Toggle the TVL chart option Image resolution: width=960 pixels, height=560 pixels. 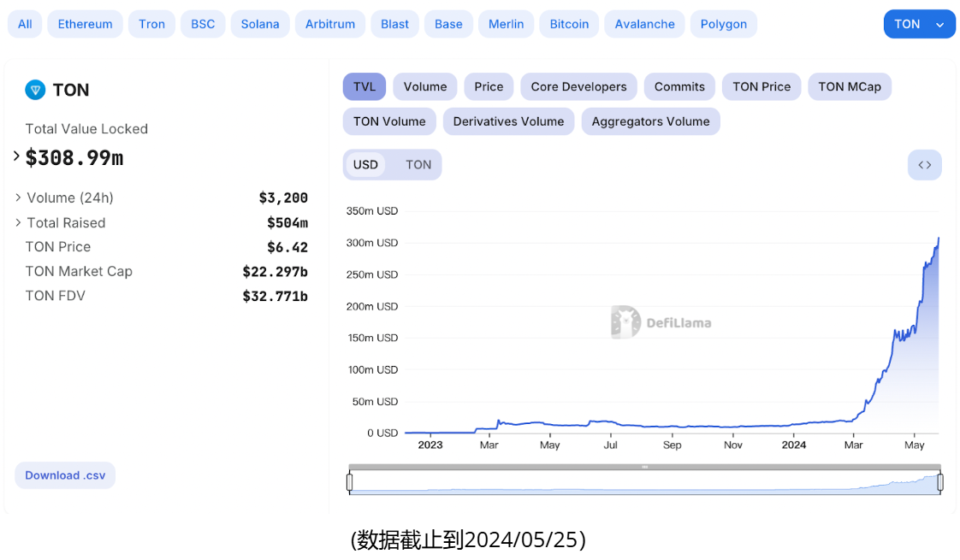pyautogui.click(x=364, y=87)
